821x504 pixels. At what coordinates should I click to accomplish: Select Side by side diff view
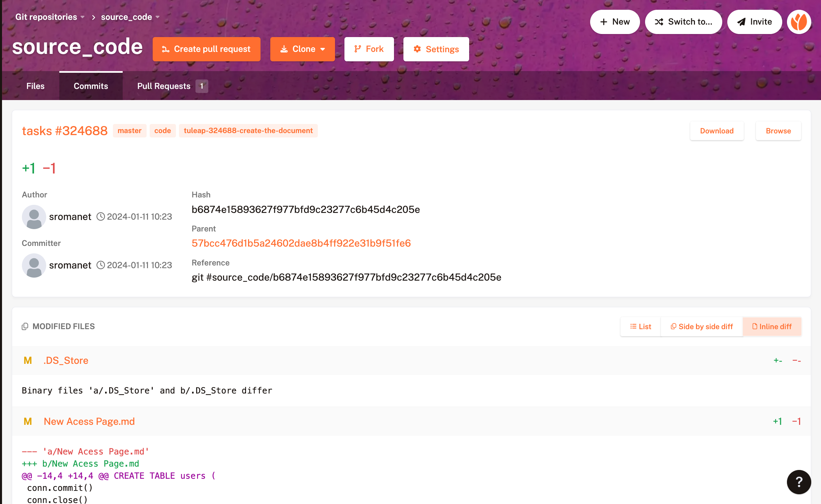[x=702, y=326]
